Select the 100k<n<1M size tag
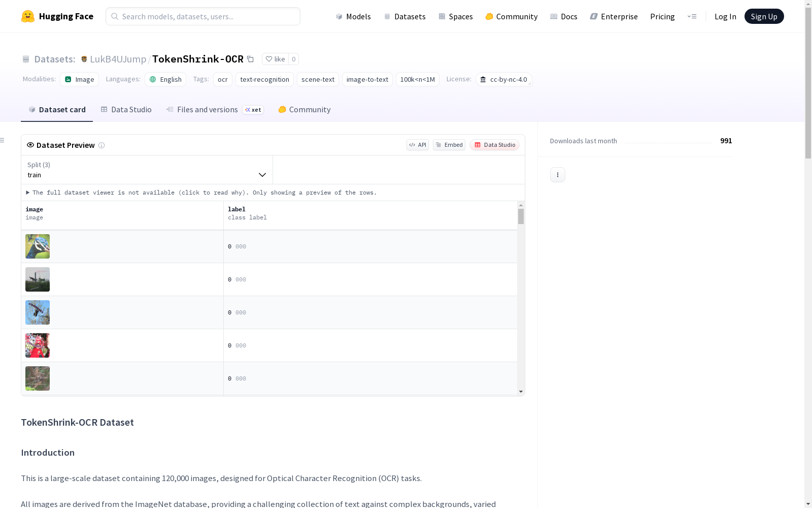812x508 pixels. point(418,79)
